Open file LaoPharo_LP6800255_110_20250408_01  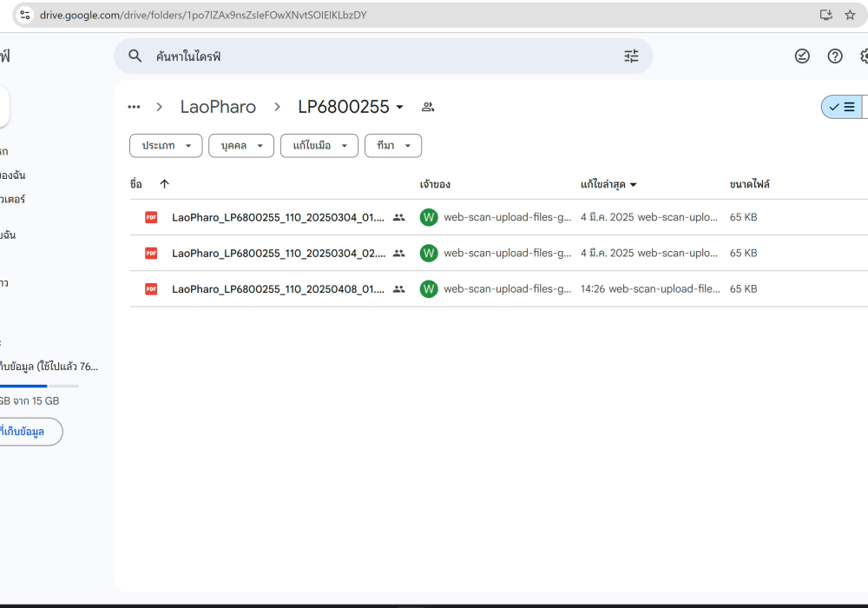[278, 289]
